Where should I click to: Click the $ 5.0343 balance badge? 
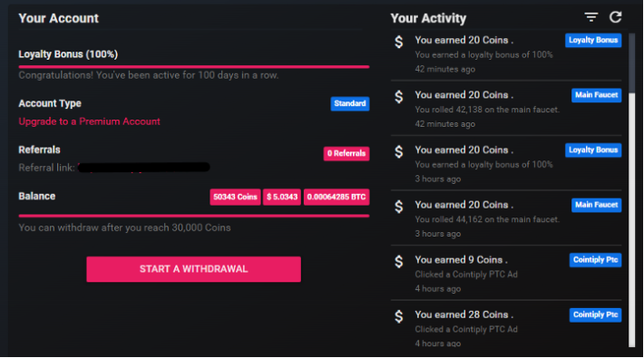point(282,197)
